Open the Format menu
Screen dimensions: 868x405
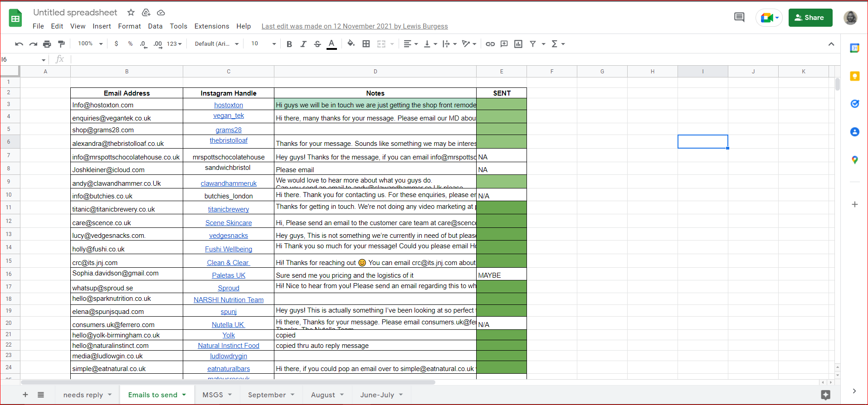point(129,26)
